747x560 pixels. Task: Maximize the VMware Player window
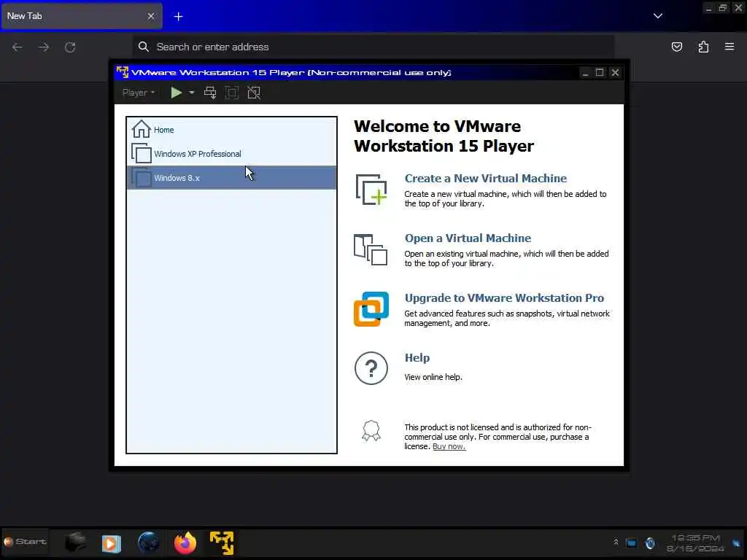click(x=600, y=72)
